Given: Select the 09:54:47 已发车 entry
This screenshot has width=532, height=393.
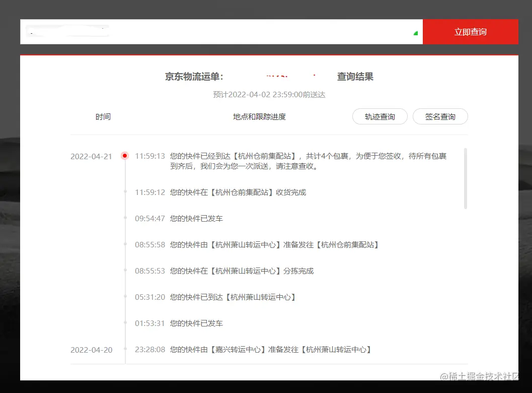Looking at the screenshot, I should coord(179,218).
